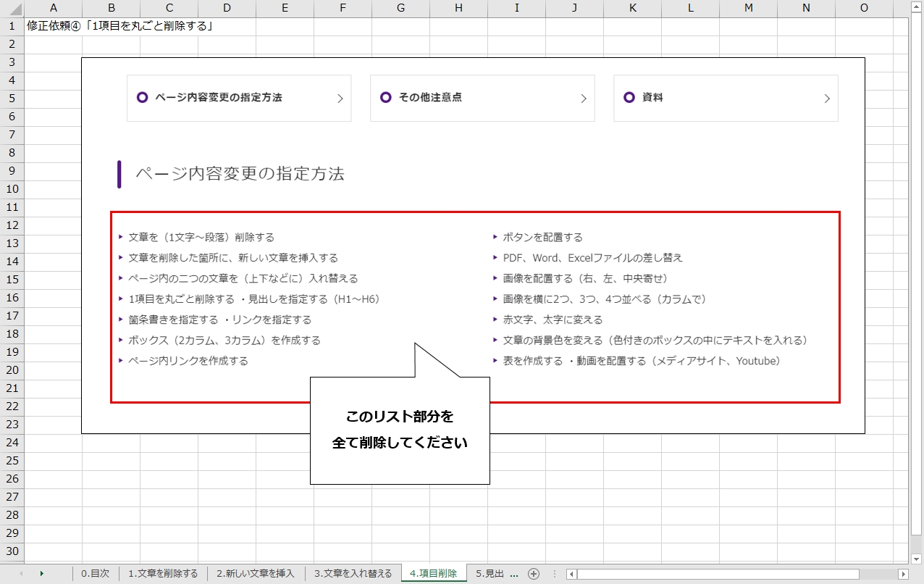Select column H header
924x584 pixels.
coord(458,9)
